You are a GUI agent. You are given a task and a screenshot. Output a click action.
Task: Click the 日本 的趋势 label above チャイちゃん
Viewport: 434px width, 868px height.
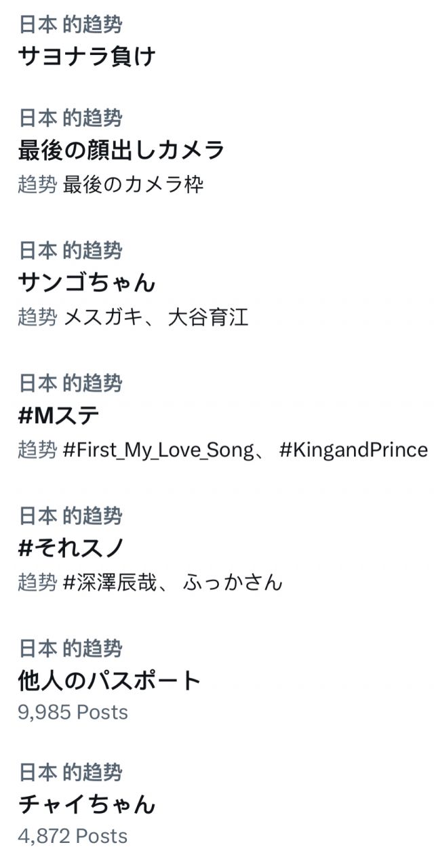tap(70, 772)
